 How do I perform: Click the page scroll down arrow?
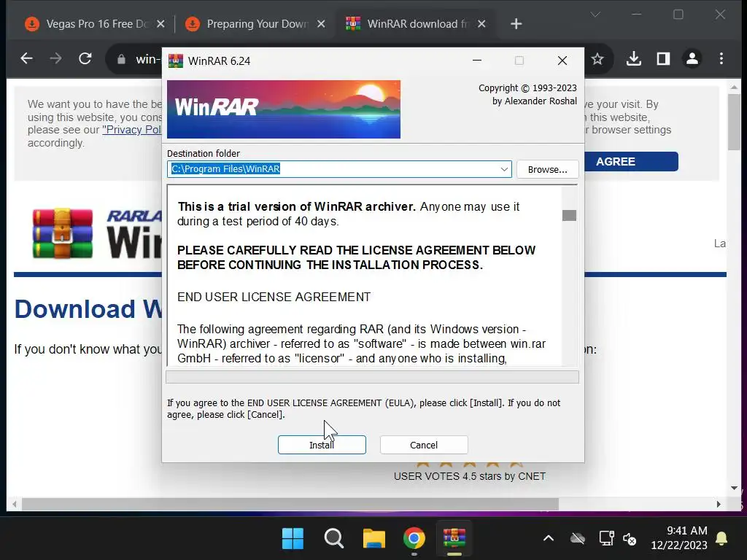coord(734,488)
